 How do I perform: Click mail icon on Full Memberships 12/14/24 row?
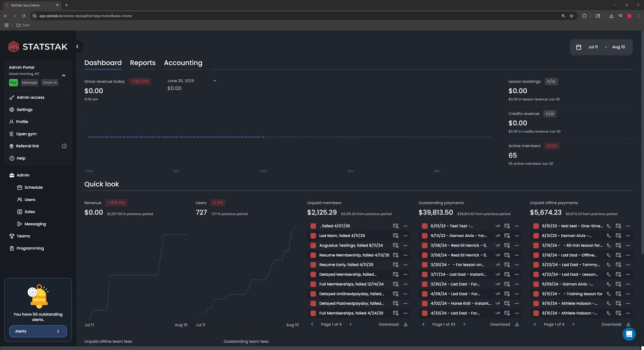[x=395, y=284]
